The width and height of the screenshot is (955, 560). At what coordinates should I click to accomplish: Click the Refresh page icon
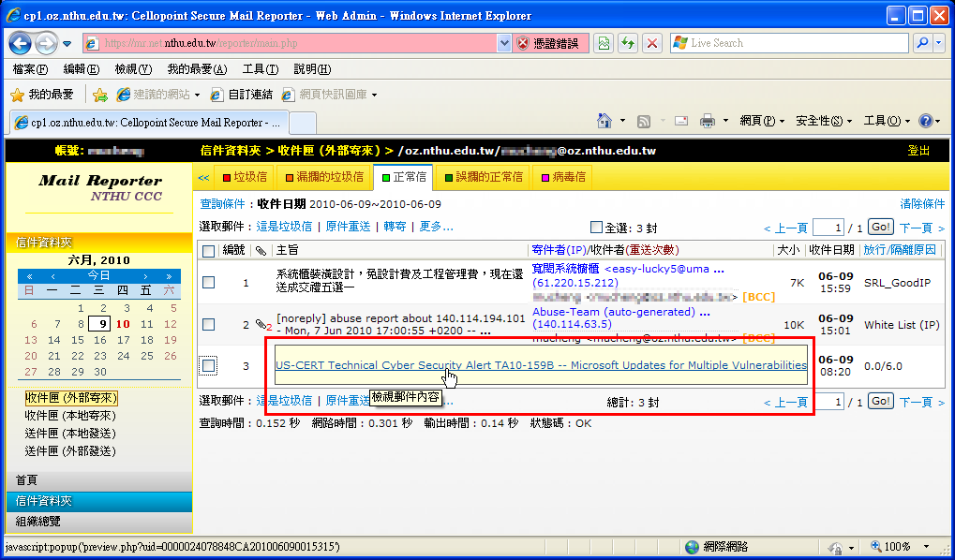click(x=627, y=43)
